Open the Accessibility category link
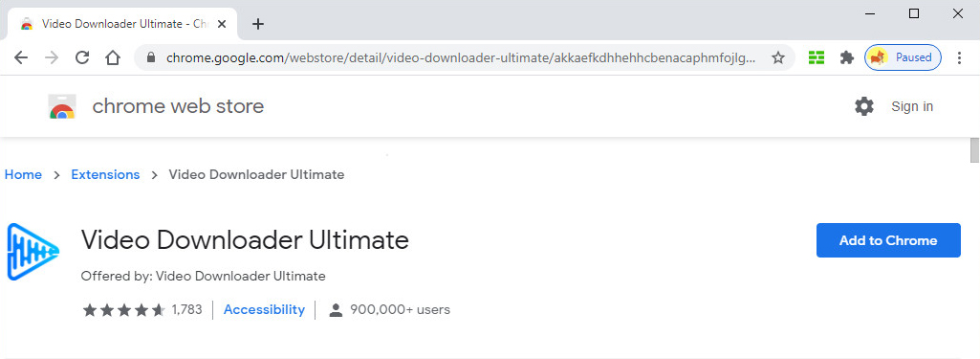The width and height of the screenshot is (980, 359). click(x=265, y=309)
